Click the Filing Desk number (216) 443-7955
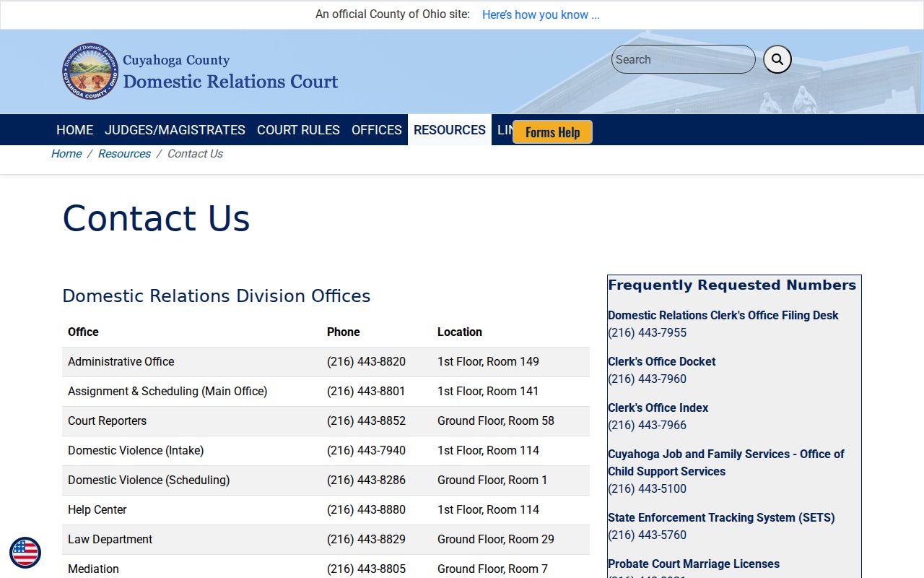The image size is (924, 578). pyautogui.click(x=648, y=332)
